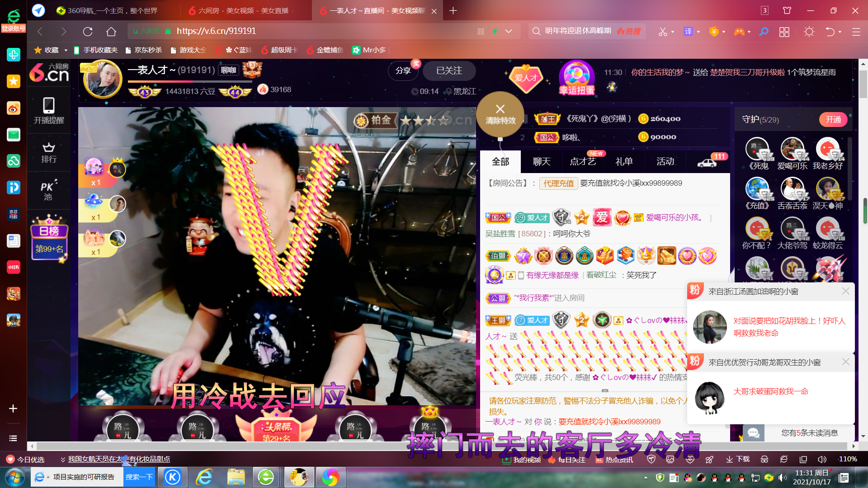Viewport: 868px width, 488px height.
Task: Expand the scissors tool dropdown arrow
Action: (x=673, y=32)
